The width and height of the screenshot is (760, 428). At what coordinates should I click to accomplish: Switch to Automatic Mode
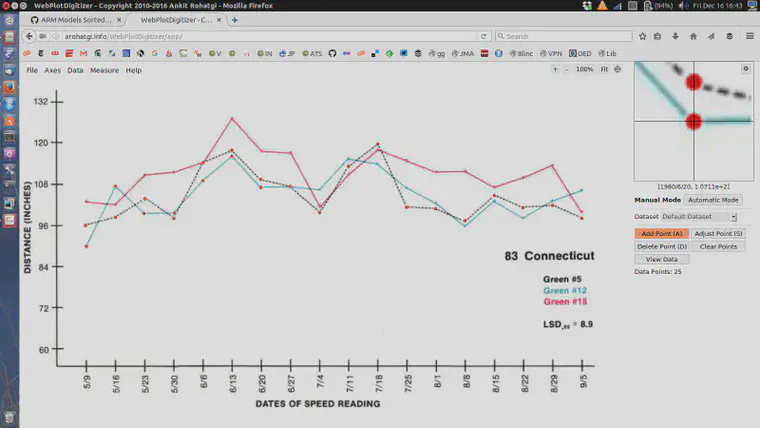coord(713,200)
